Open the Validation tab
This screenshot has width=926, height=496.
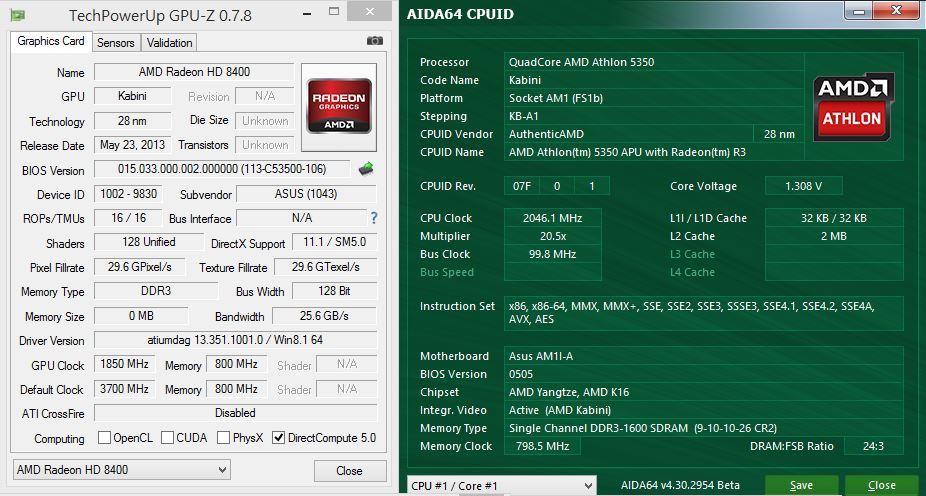[169, 43]
